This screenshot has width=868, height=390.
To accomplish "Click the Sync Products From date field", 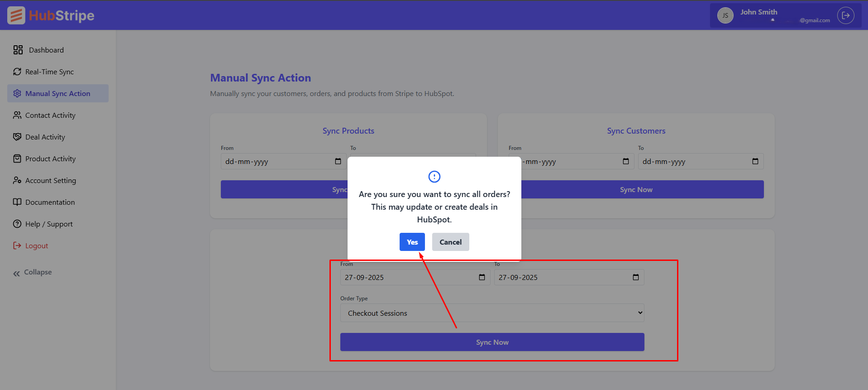I will point(283,161).
